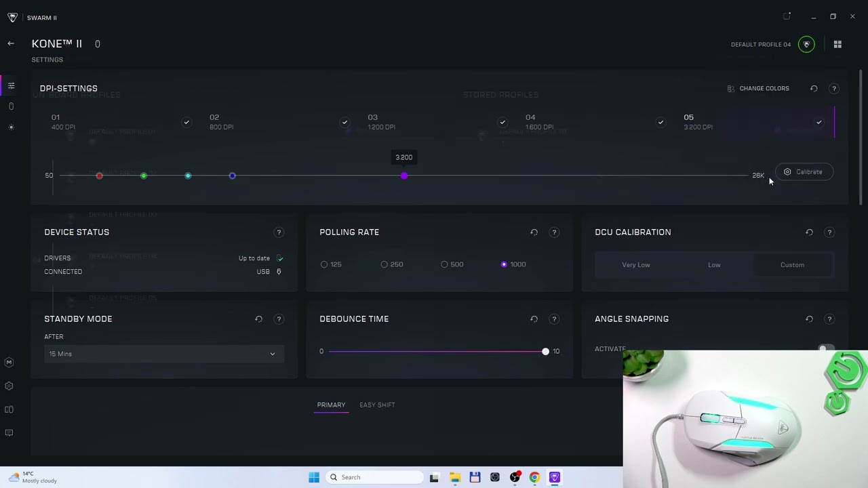Open the grid dashboard icon at top right
This screenshot has width=868, height=488.
click(x=837, y=44)
